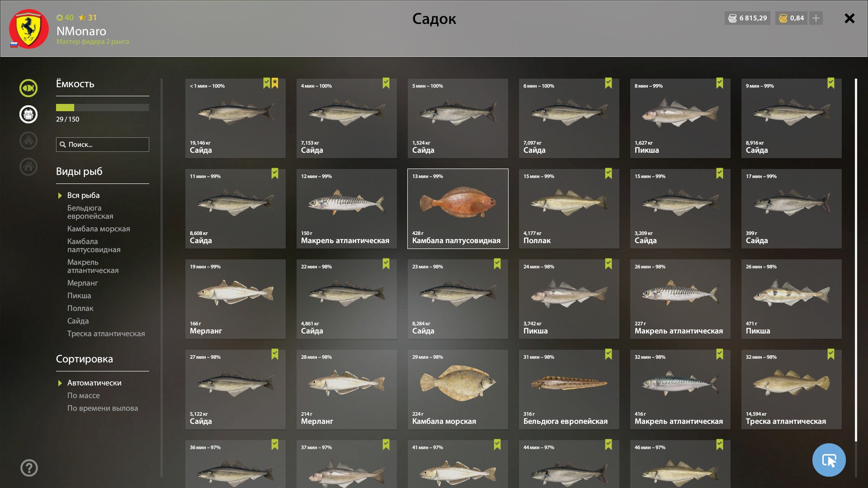Click the Ferrari player avatar
The width and height of the screenshot is (868, 488).
(29, 29)
